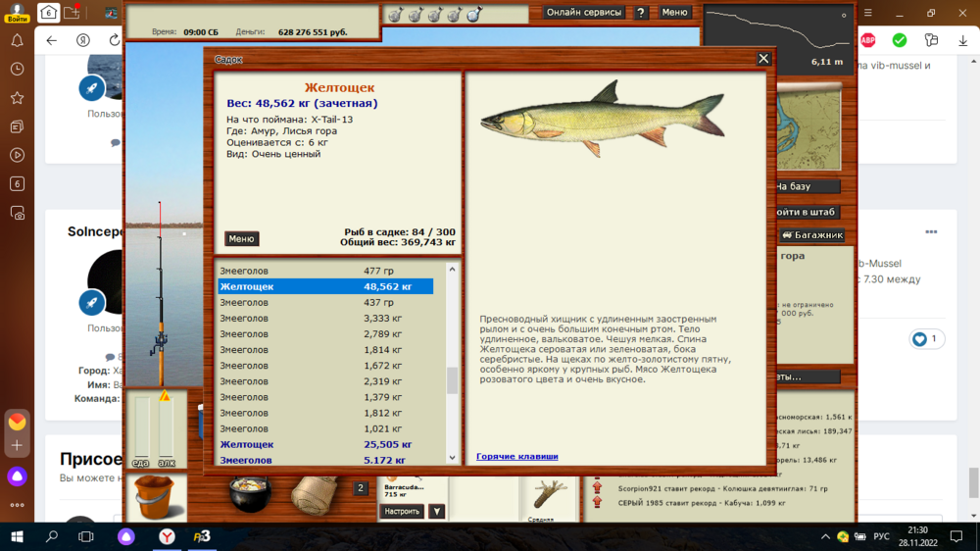The height and width of the screenshot is (551, 980).
Task: Click the bucket icon in the bottom panel
Action: (x=155, y=497)
